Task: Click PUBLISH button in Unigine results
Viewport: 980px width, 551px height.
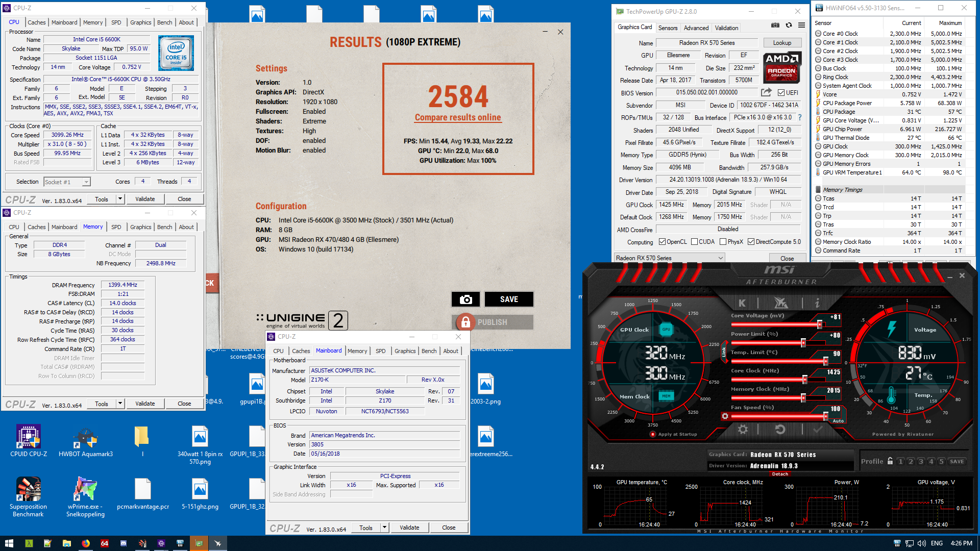Action: (x=493, y=322)
